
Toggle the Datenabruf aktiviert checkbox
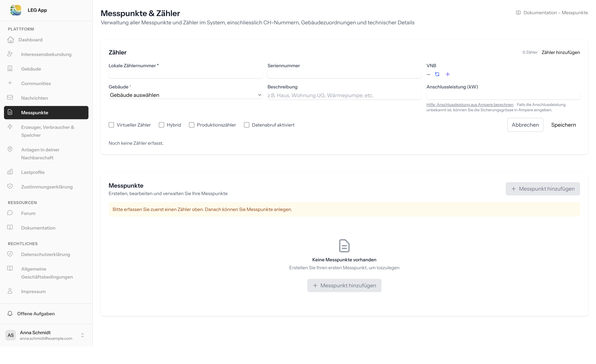point(246,125)
